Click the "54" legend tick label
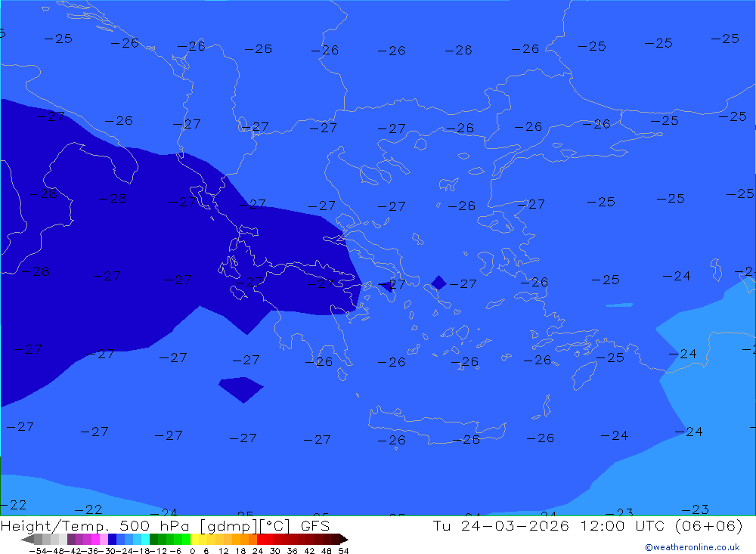Image resolution: width=756 pixels, height=554 pixels. point(343,551)
